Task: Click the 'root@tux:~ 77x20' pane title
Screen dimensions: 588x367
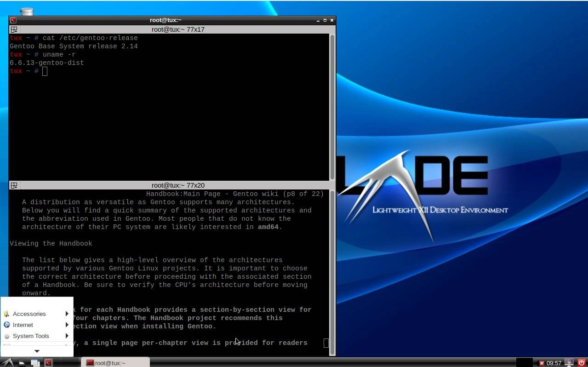Action: click(178, 185)
